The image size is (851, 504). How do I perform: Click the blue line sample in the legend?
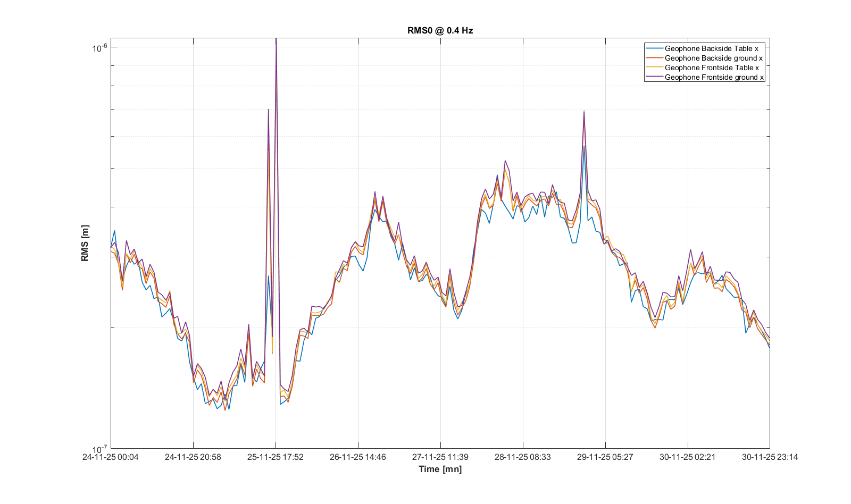coord(654,48)
